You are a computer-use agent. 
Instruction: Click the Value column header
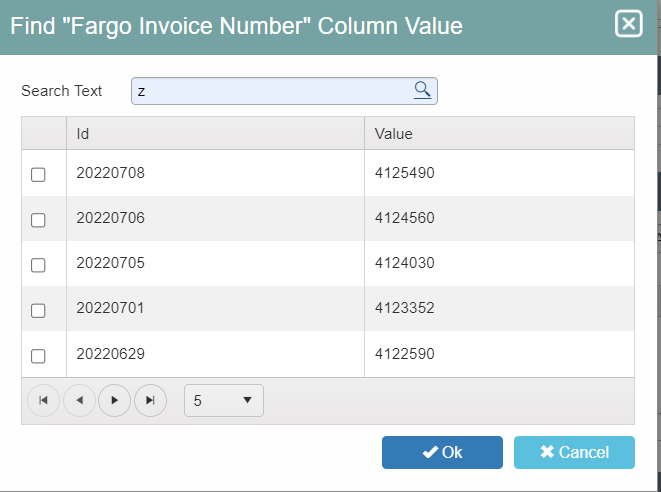pos(499,134)
